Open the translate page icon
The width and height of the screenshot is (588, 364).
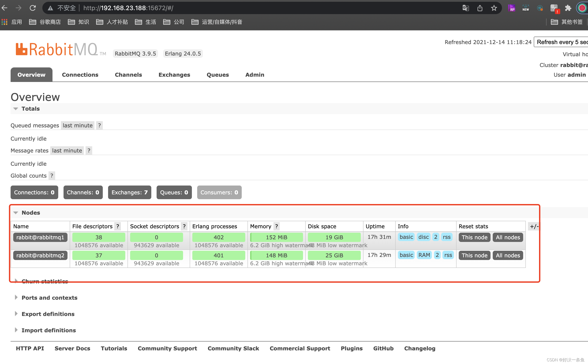coord(466,8)
